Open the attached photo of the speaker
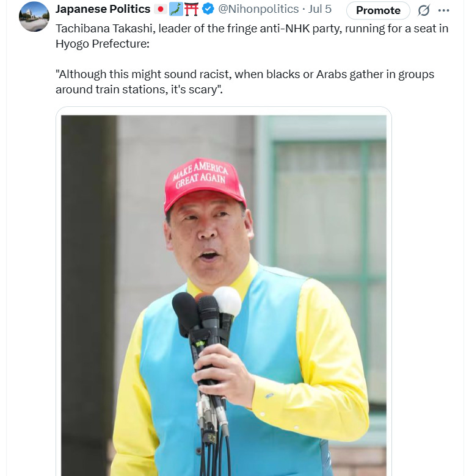The height and width of the screenshot is (476, 469). coord(224,295)
